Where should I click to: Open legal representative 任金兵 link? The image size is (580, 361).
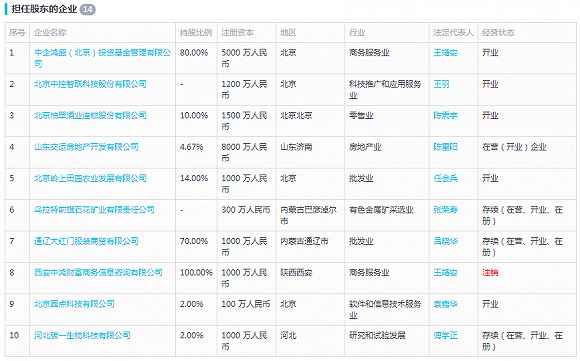tap(445, 178)
